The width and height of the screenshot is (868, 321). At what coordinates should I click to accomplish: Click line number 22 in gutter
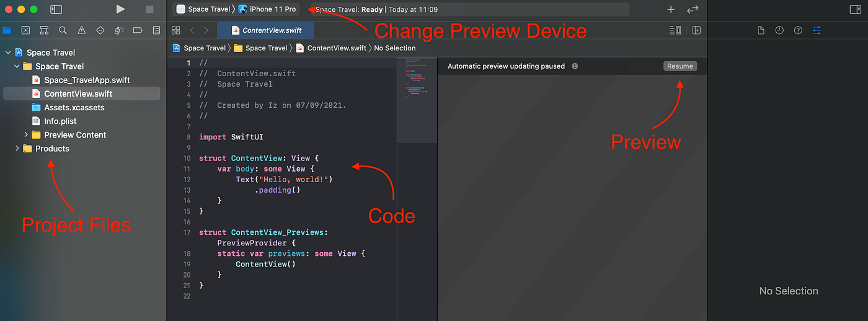click(187, 296)
